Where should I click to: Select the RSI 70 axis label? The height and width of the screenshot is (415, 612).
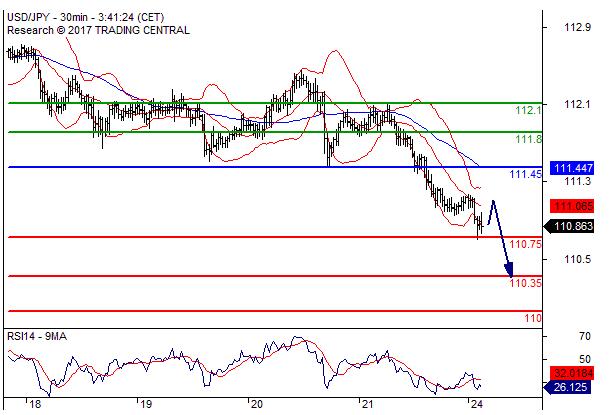(585, 336)
